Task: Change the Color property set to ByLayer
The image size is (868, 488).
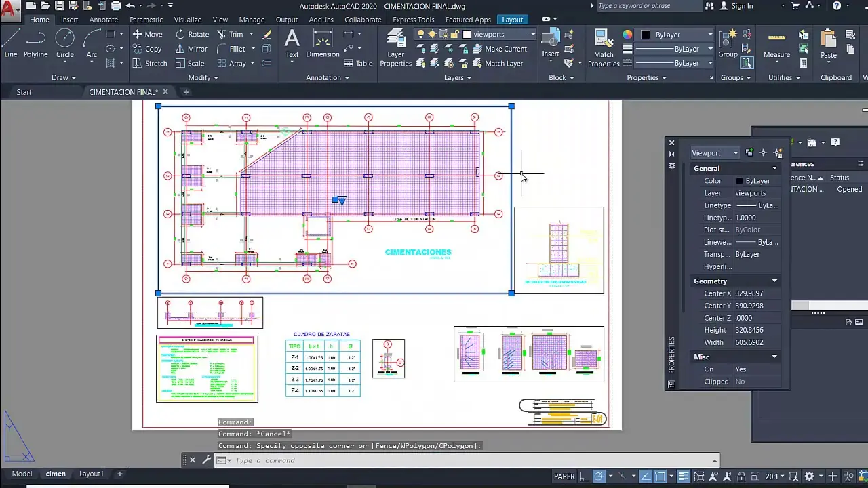Action: coord(755,180)
